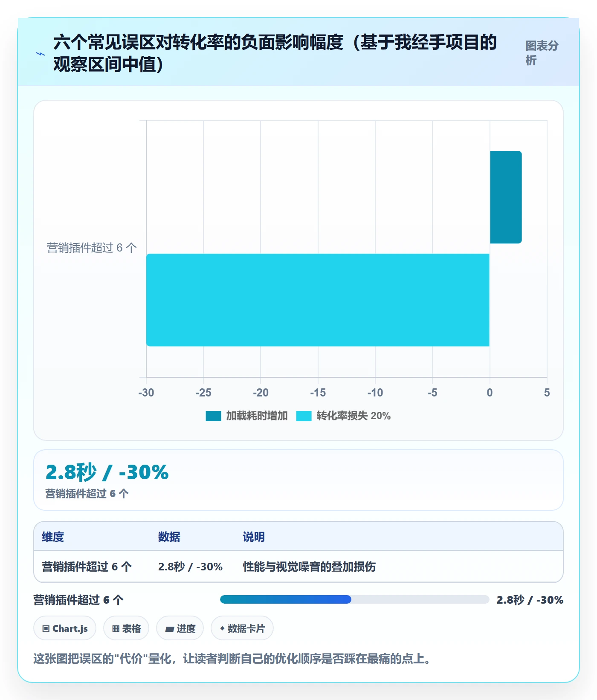Click the table cell 性能与视觉噪音的叠加损伤
The image size is (597, 700).
pyautogui.click(x=309, y=567)
